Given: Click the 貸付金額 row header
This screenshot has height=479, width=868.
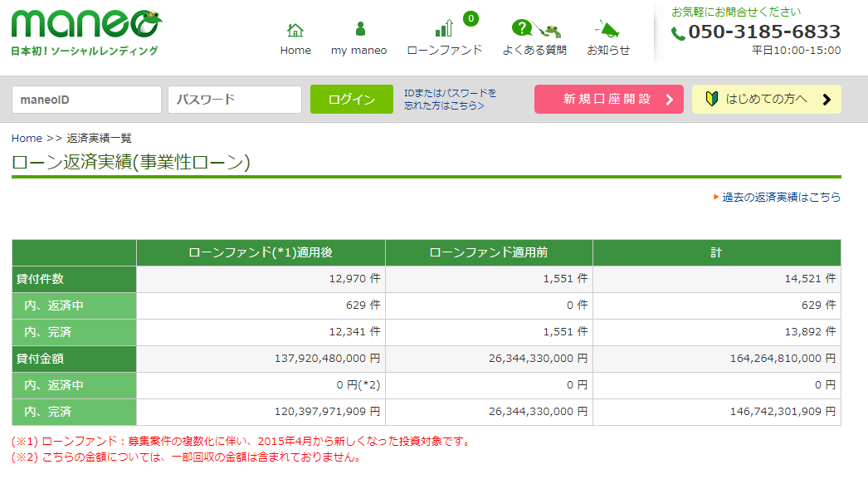Looking at the screenshot, I should click(x=74, y=359).
